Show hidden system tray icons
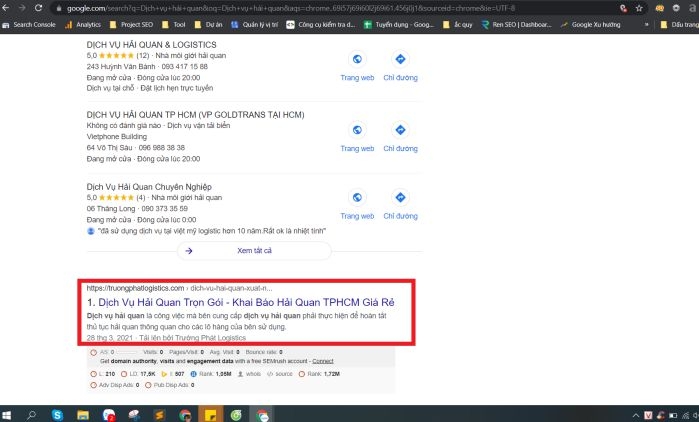The image size is (699, 422). pyautogui.click(x=636, y=416)
